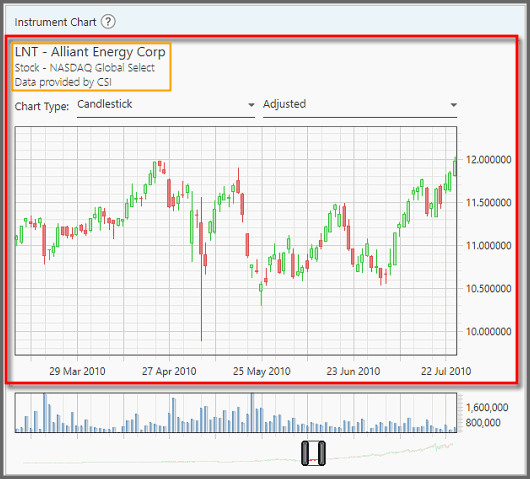Screen dimensions: 530x479
Task: Select the 22 Jul 2010 date axis label
Action: [446, 371]
